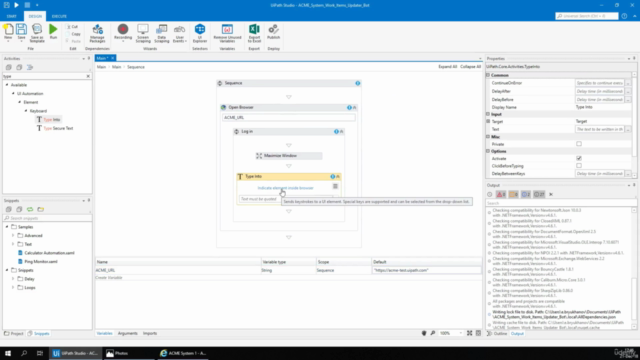Viewport: 640px width, 360px height.
Task: Expand the Delay snippets folder
Action: point(13,279)
